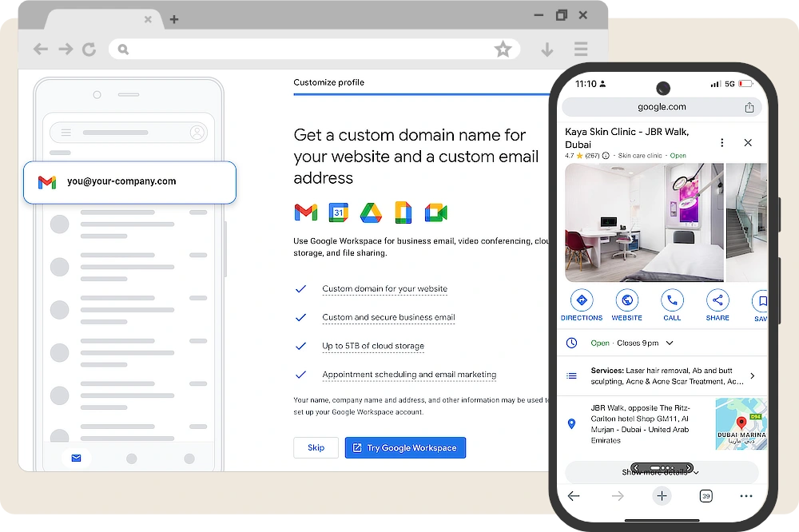Tap the Website button
Viewport: 799px width, 532px height.
point(626,306)
